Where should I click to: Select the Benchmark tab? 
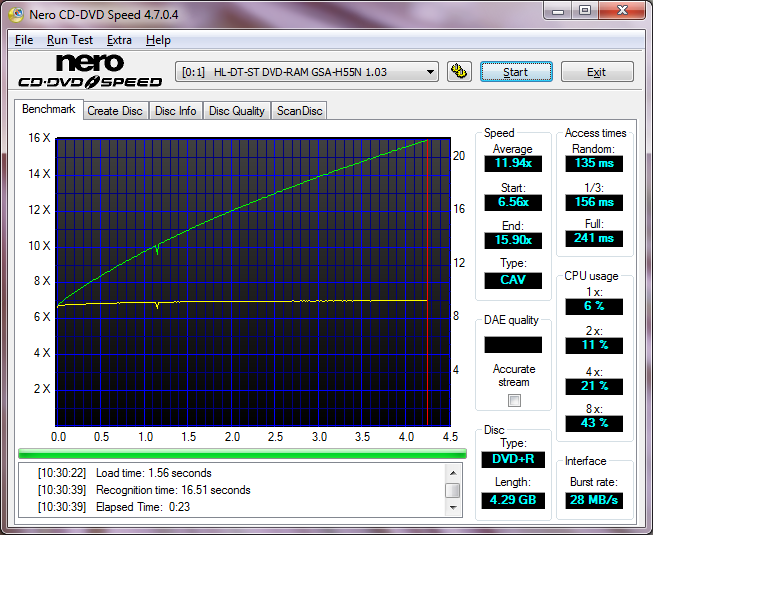pos(48,109)
